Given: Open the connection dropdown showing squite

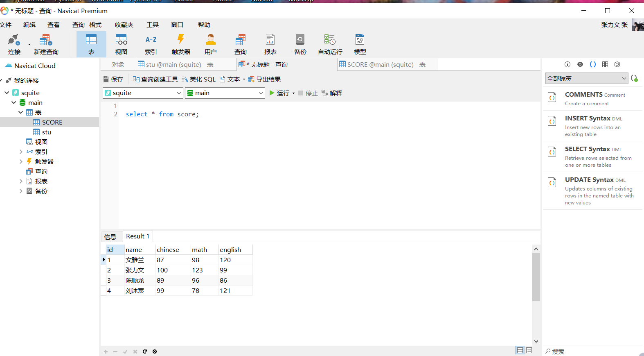Looking at the screenshot, I should [x=143, y=93].
